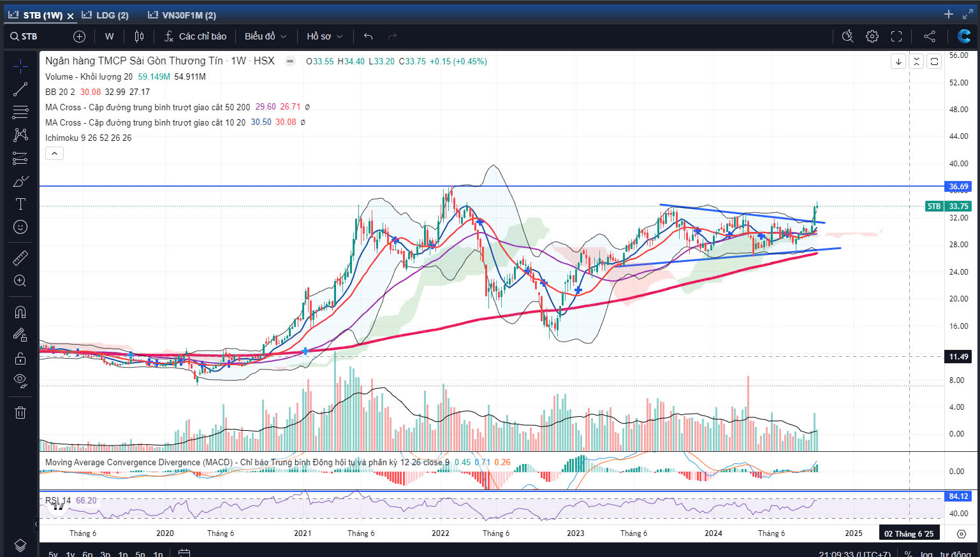Select the ruler measure tool
The width and height of the screenshot is (980, 557).
click(x=20, y=257)
